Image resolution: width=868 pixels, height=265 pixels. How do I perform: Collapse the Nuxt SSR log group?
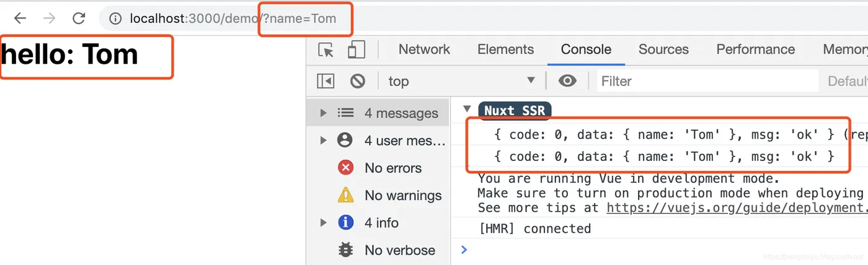coord(467,110)
